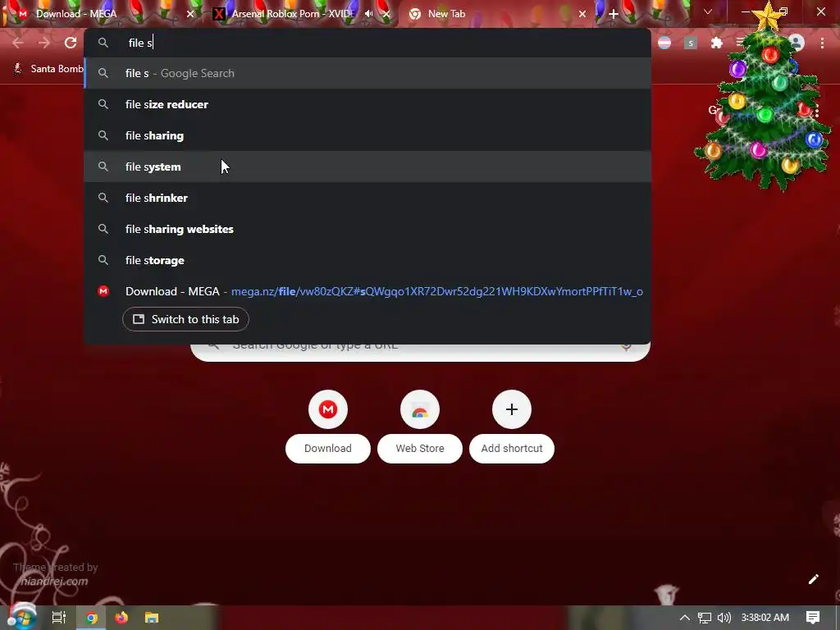The height and width of the screenshot is (630, 840).
Task: Click the Add shortcut label
Action: pos(512,449)
